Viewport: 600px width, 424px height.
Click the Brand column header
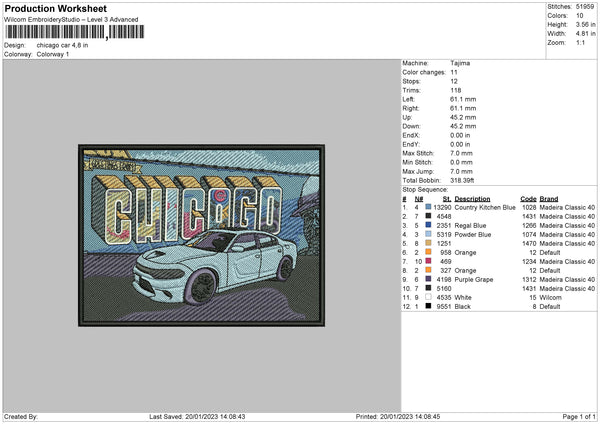click(x=549, y=199)
